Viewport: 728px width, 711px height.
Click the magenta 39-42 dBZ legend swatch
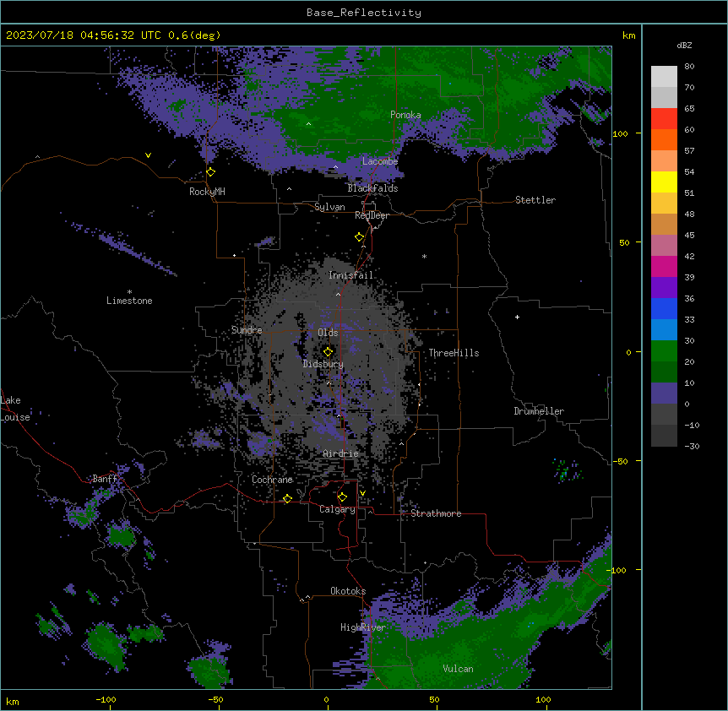point(664,266)
